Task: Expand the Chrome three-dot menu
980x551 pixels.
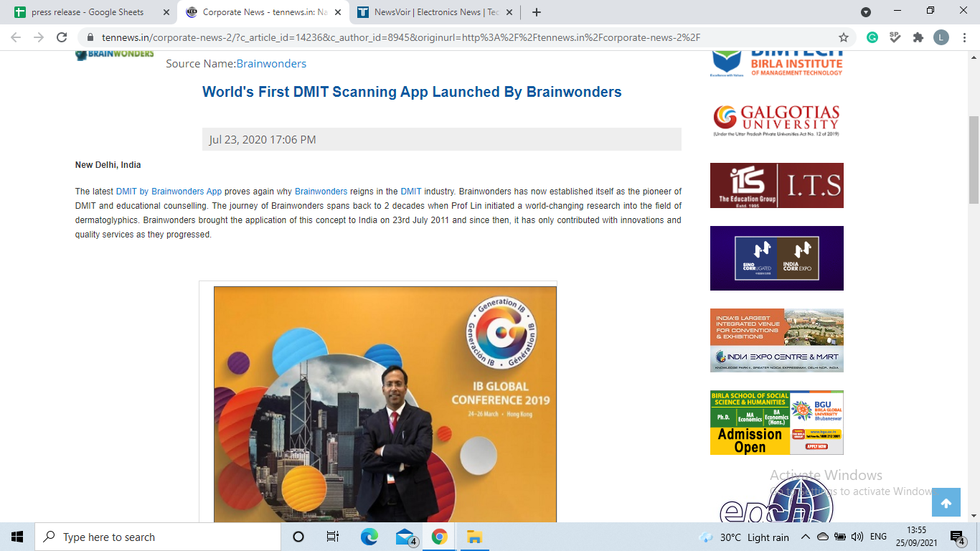Action: (x=963, y=37)
